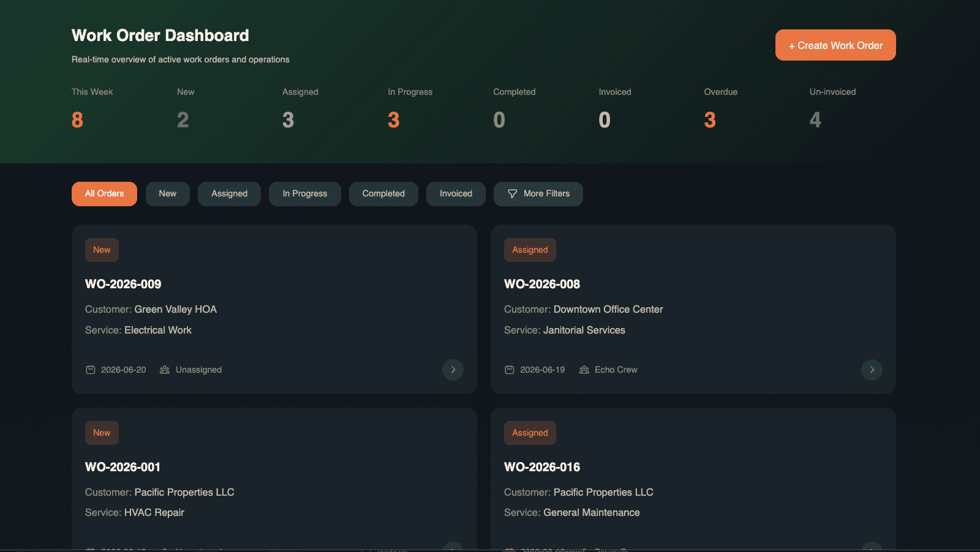Click the 2026-06-19 due date
The width and height of the screenshot is (980, 552).
[543, 370]
